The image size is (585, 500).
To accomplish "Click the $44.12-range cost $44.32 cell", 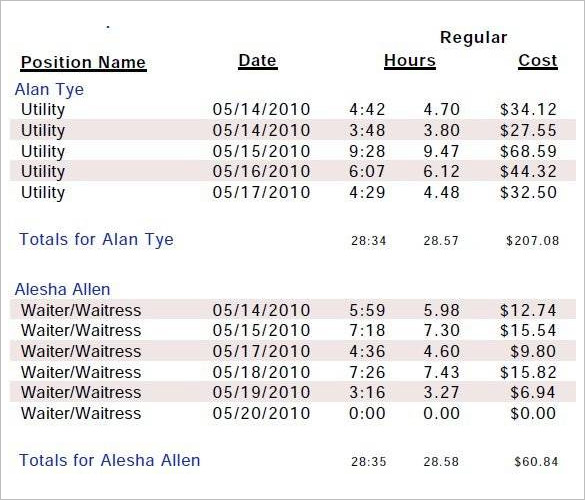I will coord(528,171).
